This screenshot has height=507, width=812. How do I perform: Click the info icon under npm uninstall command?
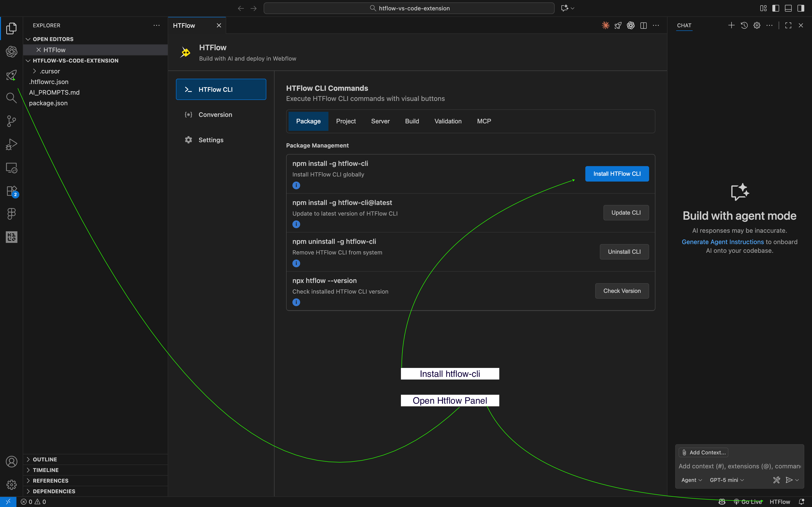coord(296,263)
